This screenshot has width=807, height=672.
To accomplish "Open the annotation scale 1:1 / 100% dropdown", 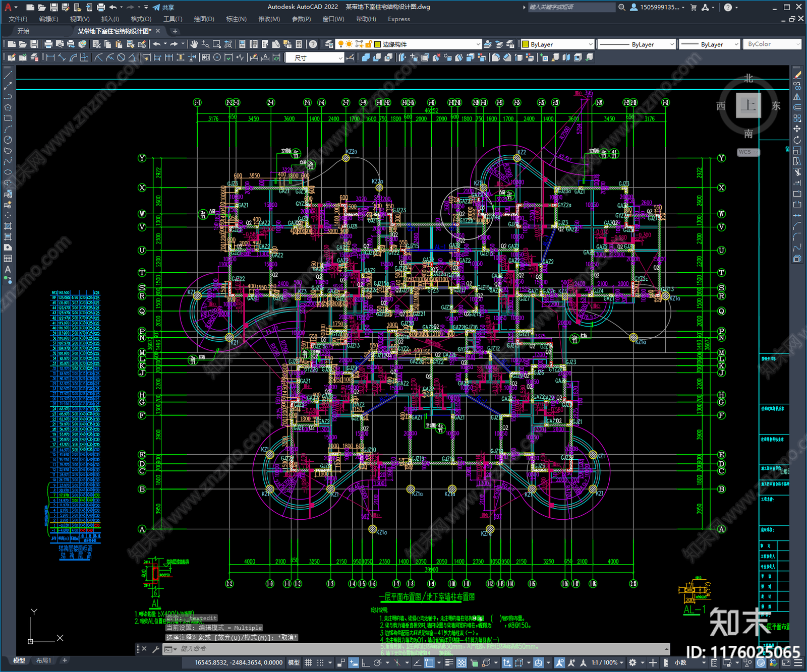I will click(x=608, y=662).
